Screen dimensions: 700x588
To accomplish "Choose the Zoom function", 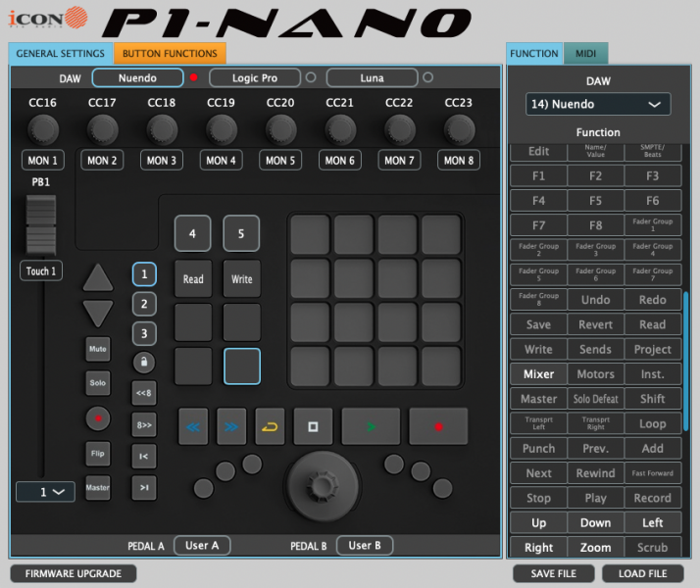I will (x=595, y=547).
